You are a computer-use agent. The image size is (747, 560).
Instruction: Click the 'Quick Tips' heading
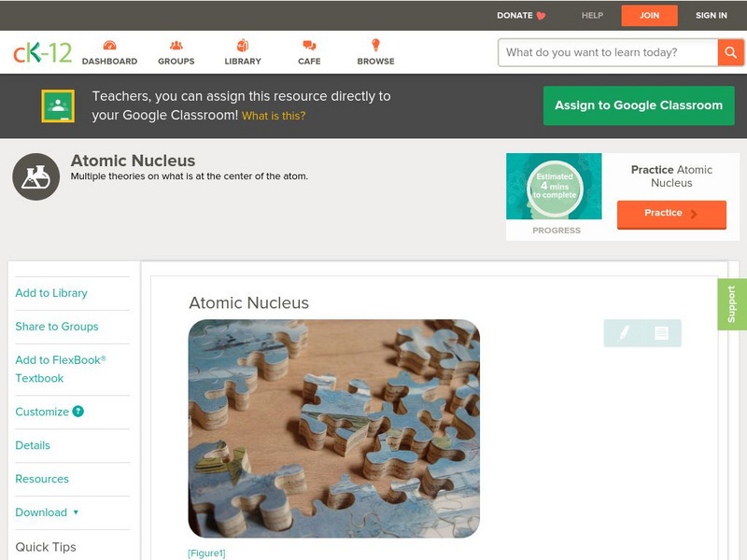pyautogui.click(x=46, y=547)
